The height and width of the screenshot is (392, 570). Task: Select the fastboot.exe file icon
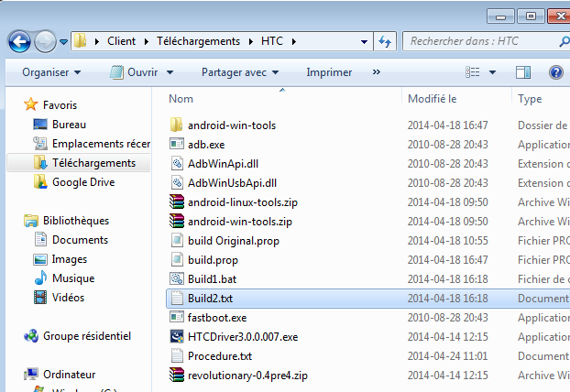point(177,317)
